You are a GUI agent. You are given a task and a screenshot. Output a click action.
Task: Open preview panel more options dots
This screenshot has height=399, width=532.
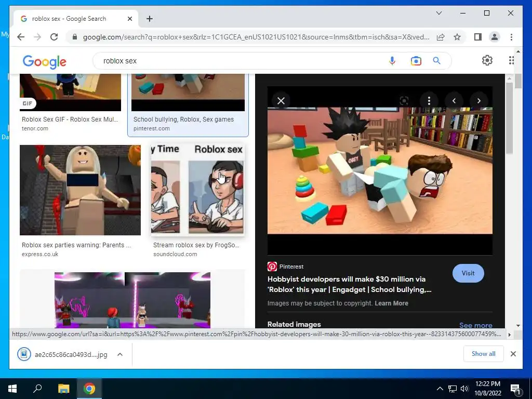coord(429,101)
